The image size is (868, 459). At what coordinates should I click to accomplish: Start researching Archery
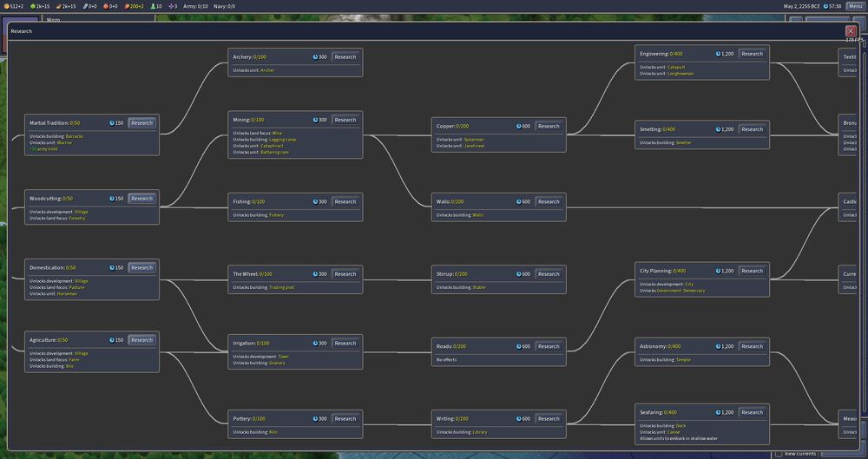[345, 57]
